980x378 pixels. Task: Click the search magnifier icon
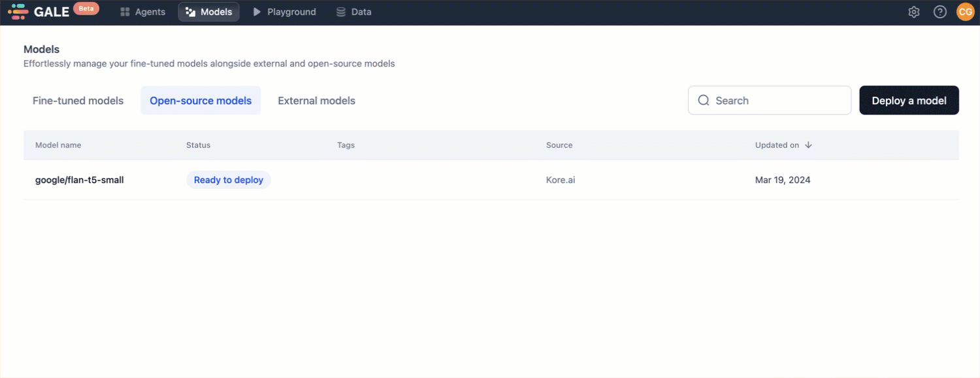(x=704, y=101)
